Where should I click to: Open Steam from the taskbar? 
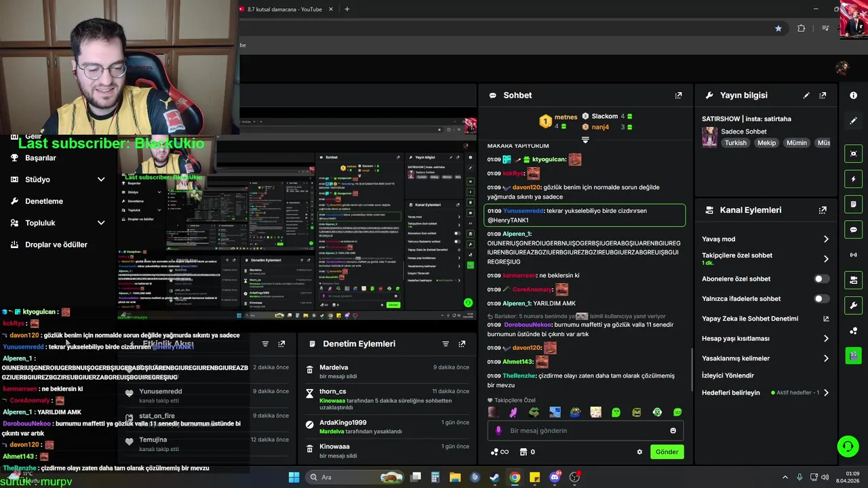(x=494, y=477)
